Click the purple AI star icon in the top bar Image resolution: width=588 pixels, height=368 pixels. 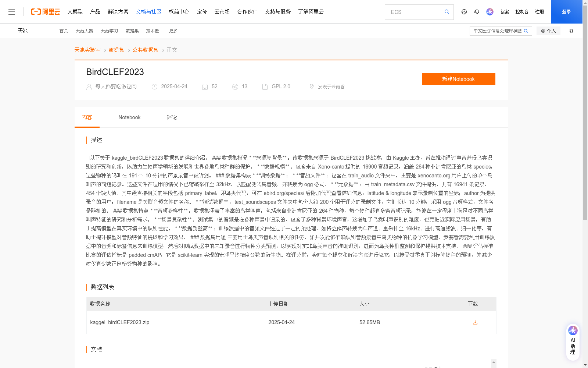point(490,12)
